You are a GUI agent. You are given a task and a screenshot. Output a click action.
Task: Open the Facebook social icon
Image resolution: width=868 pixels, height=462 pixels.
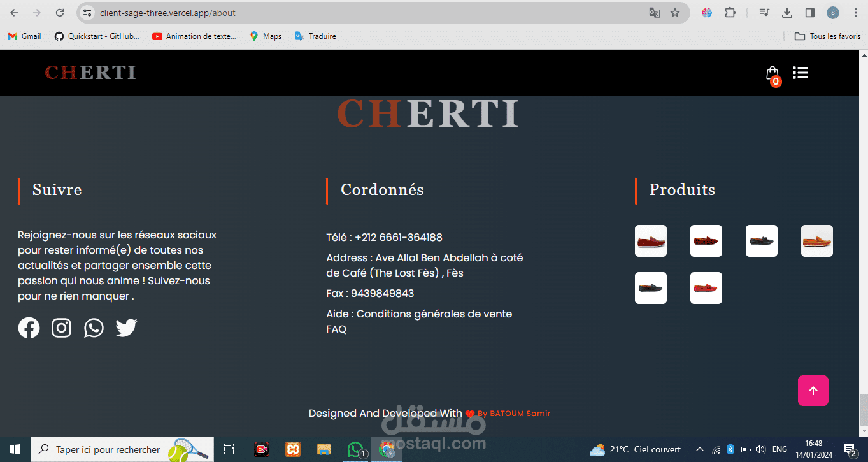(x=29, y=328)
